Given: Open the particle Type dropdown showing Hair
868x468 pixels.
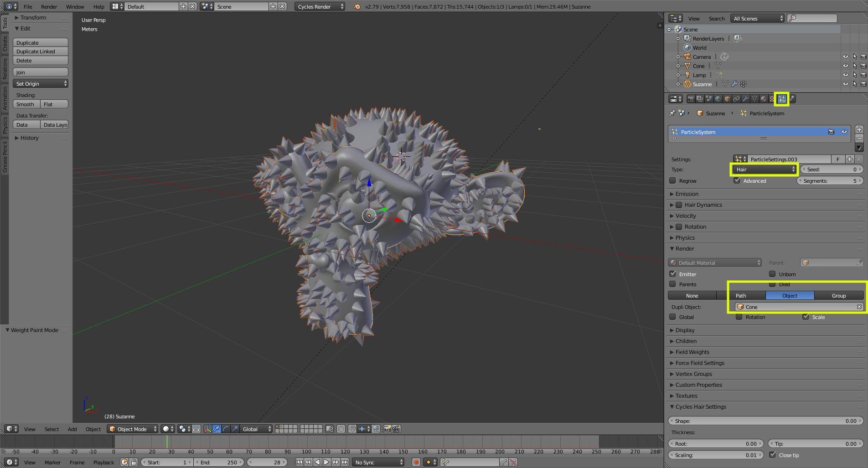Looking at the screenshot, I should [x=765, y=170].
